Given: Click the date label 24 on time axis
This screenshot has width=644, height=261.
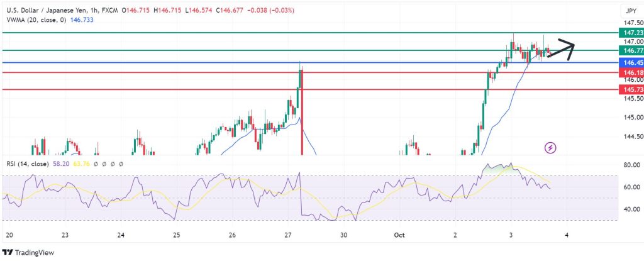Looking at the screenshot, I should (120, 235).
